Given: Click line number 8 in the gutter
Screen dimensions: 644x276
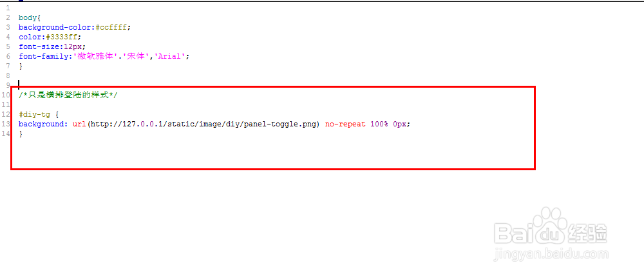Looking at the screenshot, I should (x=8, y=75).
